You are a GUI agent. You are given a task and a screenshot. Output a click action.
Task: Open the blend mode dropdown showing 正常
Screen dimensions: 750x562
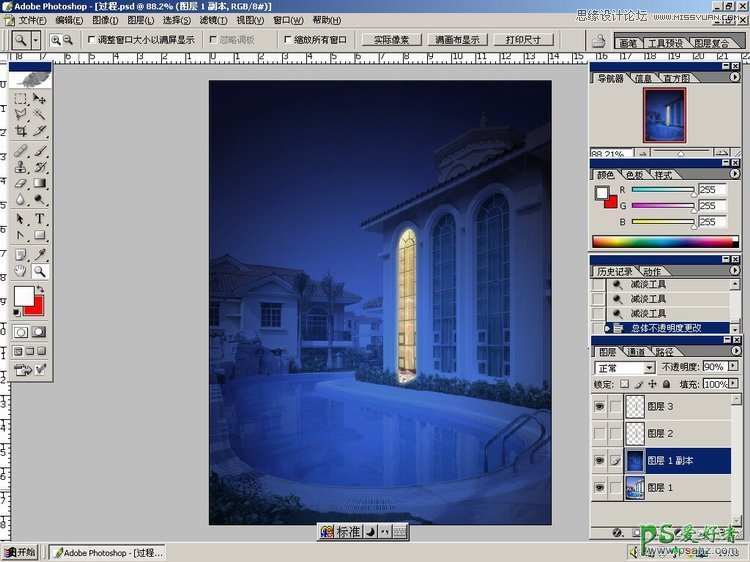coord(649,368)
